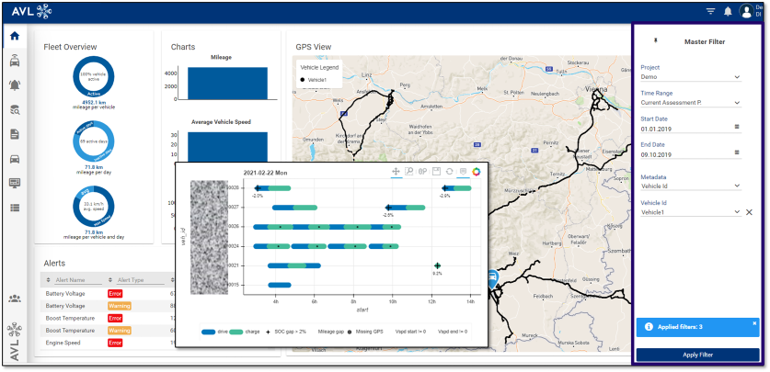Image resolution: width=770 pixels, height=372 pixels.
Task: Select the Box Zoom chart tool
Action: point(409,171)
